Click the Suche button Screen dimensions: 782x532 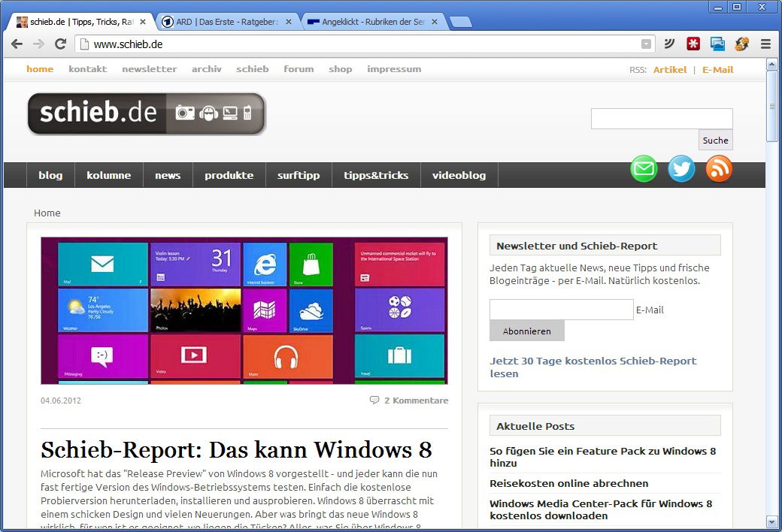[x=715, y=140]
